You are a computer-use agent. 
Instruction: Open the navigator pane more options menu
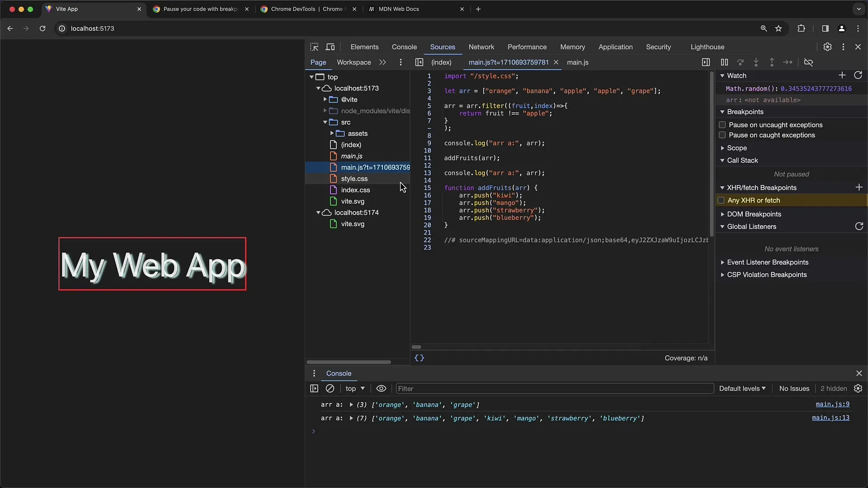(401, 62)
